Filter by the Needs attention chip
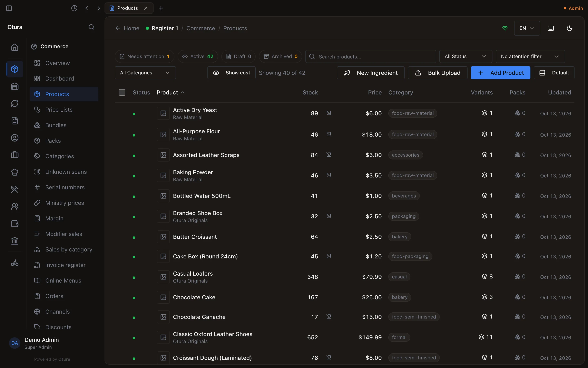Screen dimensions: 588x368 pyautogui.click(x=144, y=56)
